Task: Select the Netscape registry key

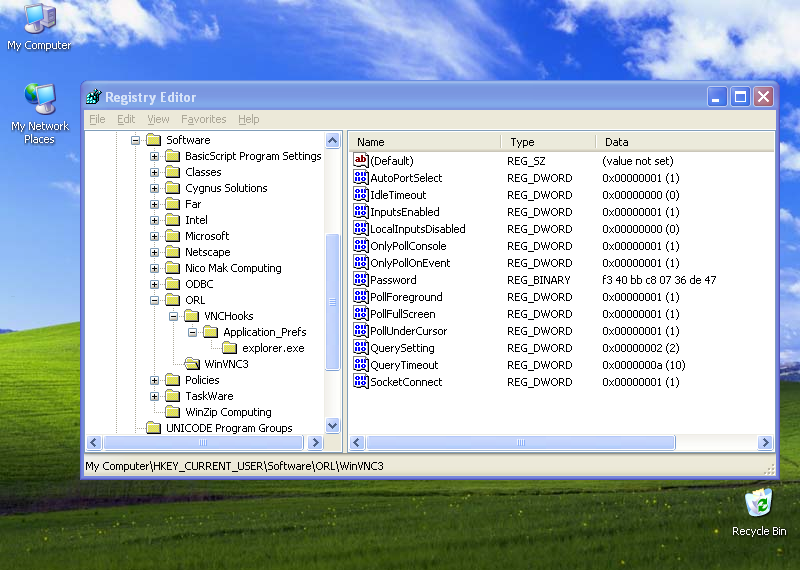Action: coord(208,252)
